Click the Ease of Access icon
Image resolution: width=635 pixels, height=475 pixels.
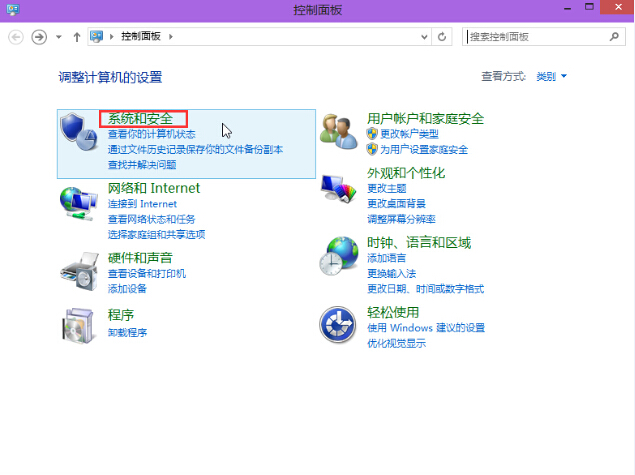point(339,325)
